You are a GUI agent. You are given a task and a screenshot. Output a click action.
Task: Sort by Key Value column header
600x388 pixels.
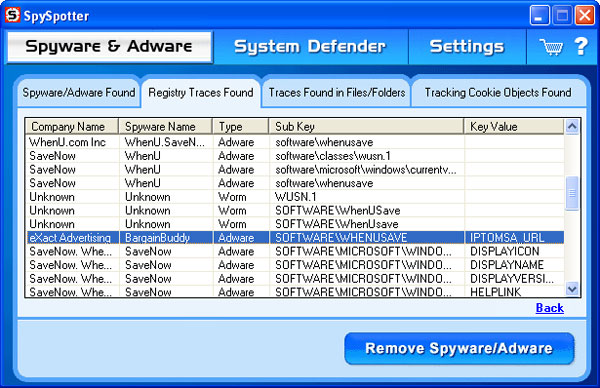(x=514, y=126)
